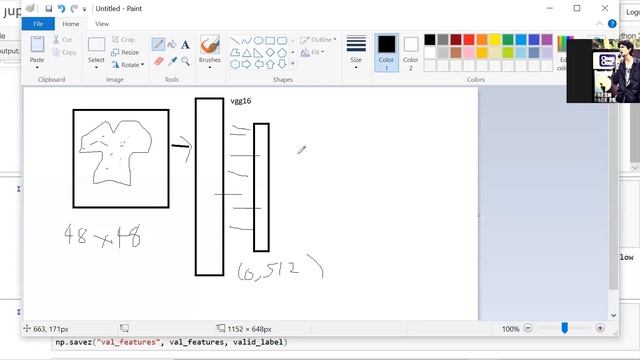Click the vgg16 text label on canvas
The width and height of the screenshot is (640, 360).
241,101
